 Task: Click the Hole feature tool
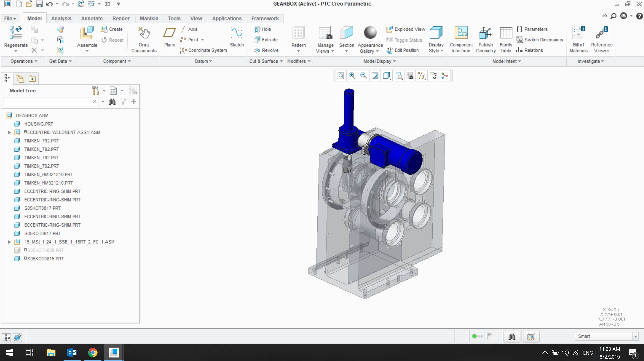click(x=262, y=29)
